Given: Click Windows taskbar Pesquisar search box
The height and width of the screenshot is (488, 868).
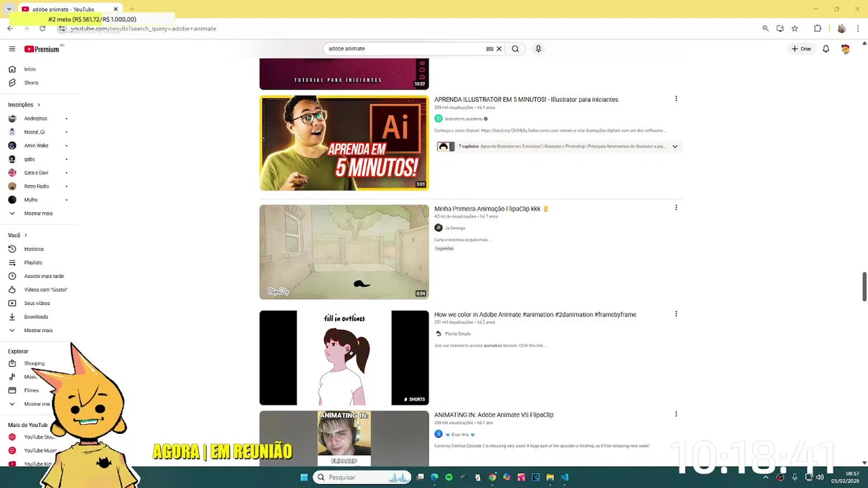Looking at the screenshot, I should [363, 477].
